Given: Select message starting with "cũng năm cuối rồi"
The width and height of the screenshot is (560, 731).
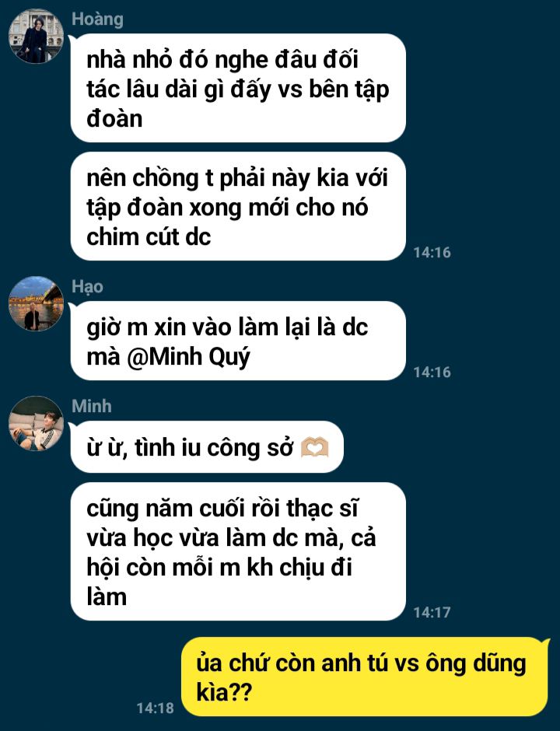Looking at the screenshot, I should click(x=238, y=551).
